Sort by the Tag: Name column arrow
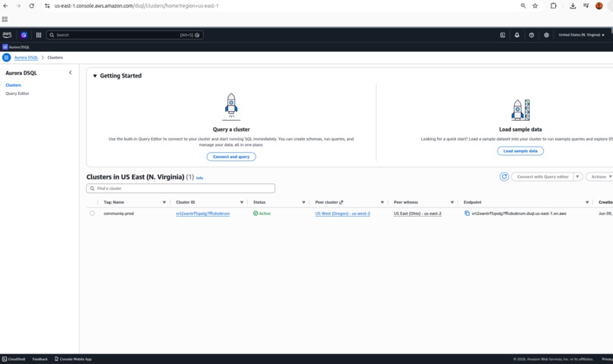This screenshot has width=613, height=364. point(164,202)
